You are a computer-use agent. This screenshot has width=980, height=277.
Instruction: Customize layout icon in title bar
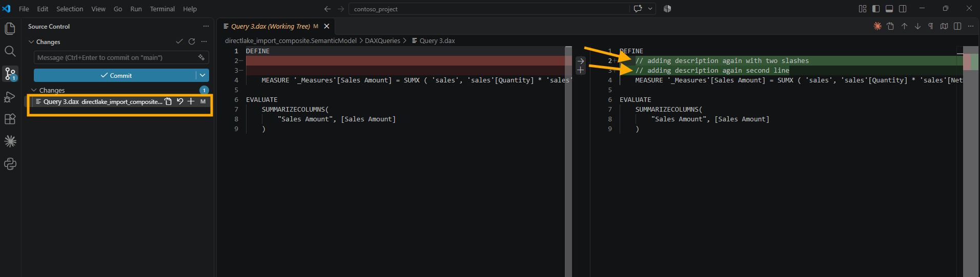coord(863,9)
